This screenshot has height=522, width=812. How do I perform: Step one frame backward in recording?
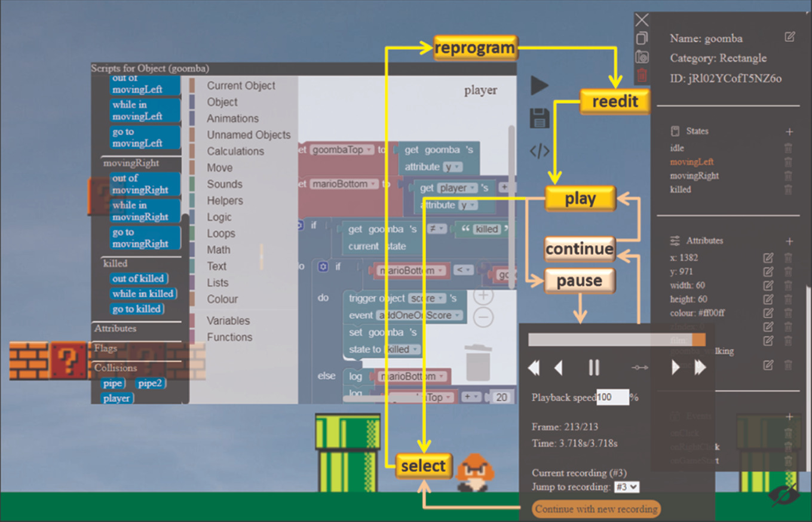559,367
